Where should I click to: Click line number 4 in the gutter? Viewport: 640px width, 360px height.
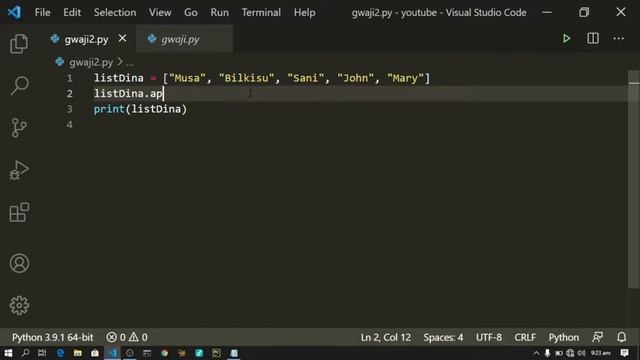[x=69, y=124]
